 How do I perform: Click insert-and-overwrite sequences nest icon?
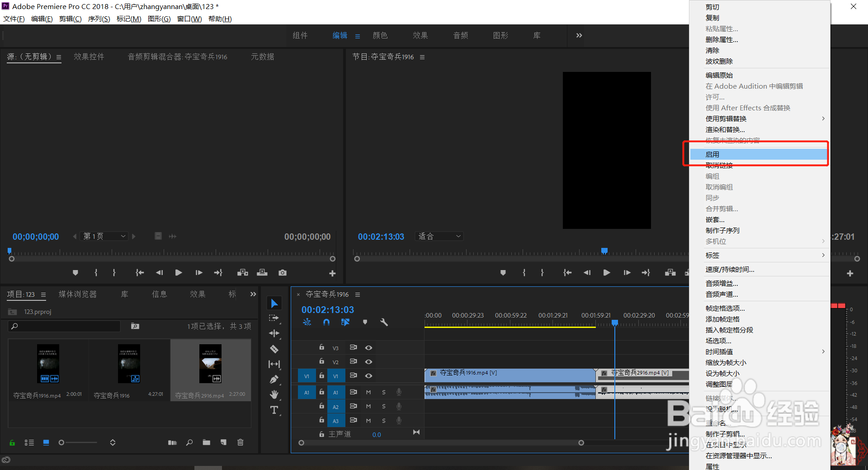click(307, 322)
